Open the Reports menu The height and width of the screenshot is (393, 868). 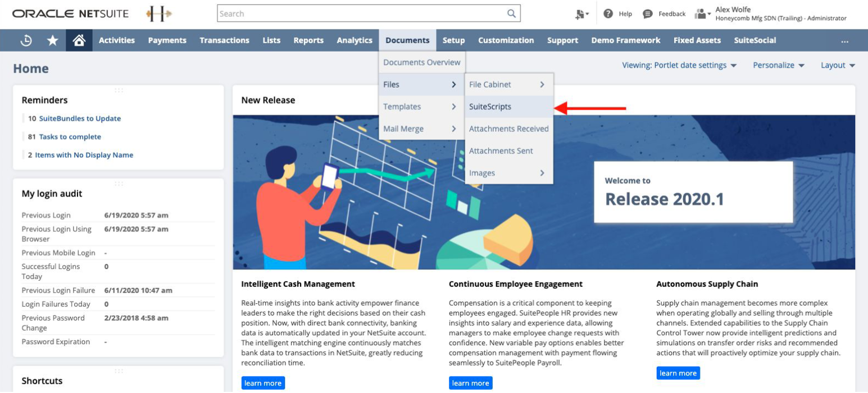[308, 40]
